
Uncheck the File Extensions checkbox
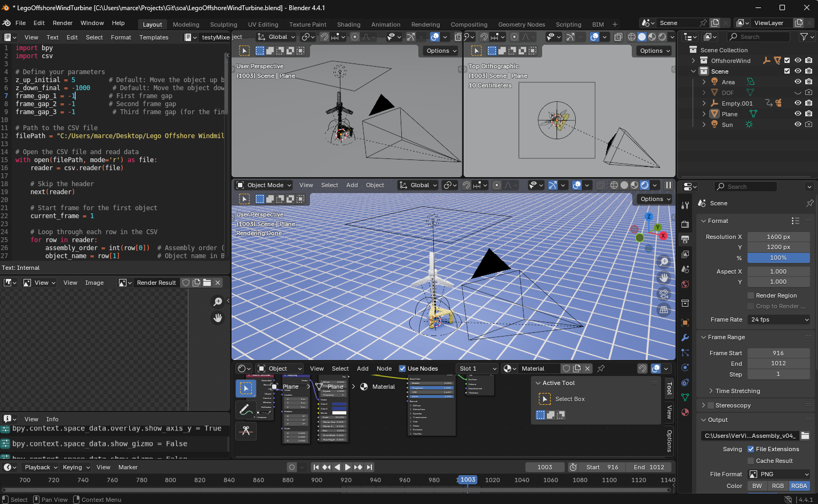coord(751,449)
